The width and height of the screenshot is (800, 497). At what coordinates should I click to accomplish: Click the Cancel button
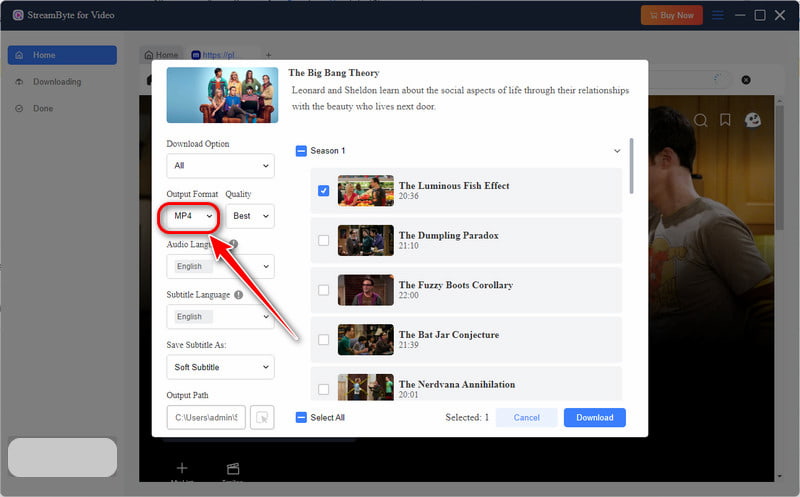(527, 417)
